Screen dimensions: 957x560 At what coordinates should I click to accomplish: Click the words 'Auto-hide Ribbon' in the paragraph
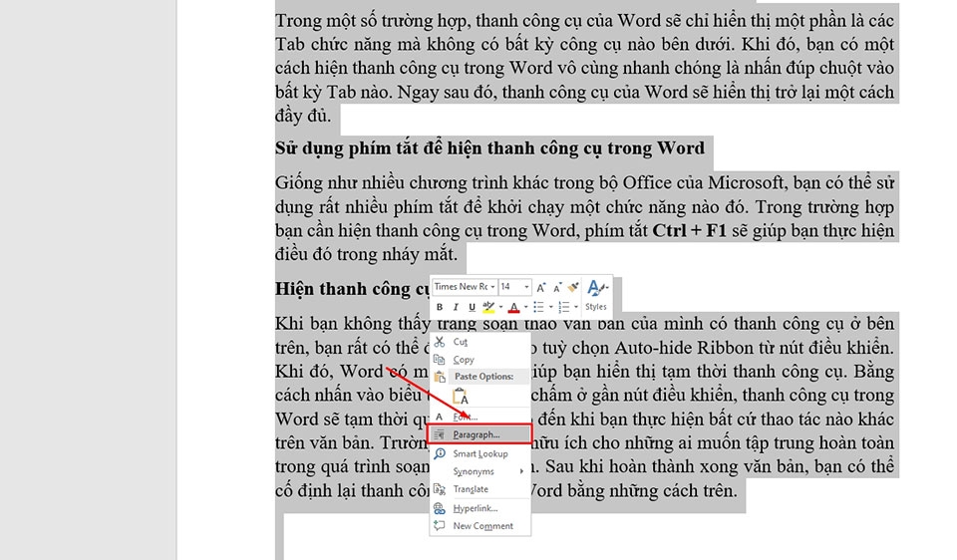point(684,348)
